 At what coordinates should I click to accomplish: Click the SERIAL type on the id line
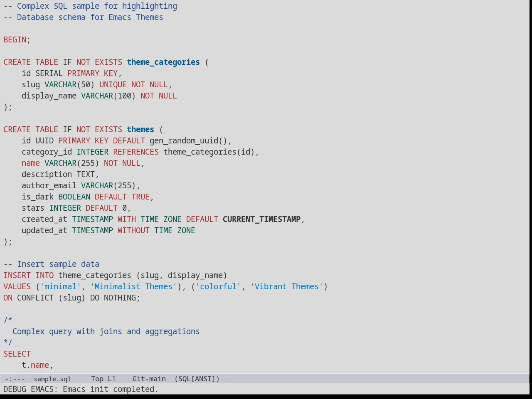(x=49, y=74)
